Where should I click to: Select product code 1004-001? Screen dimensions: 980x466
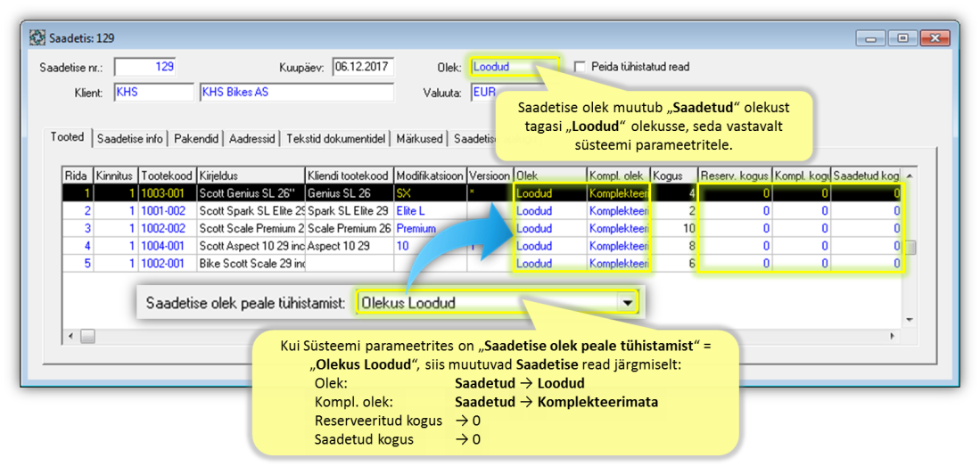point(167,246)
